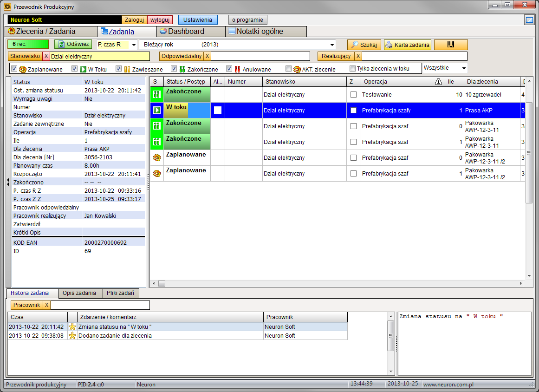Click the Karta zadania print button
The width and height of the screenshot is (539, 392).
[x=408, y=45]
